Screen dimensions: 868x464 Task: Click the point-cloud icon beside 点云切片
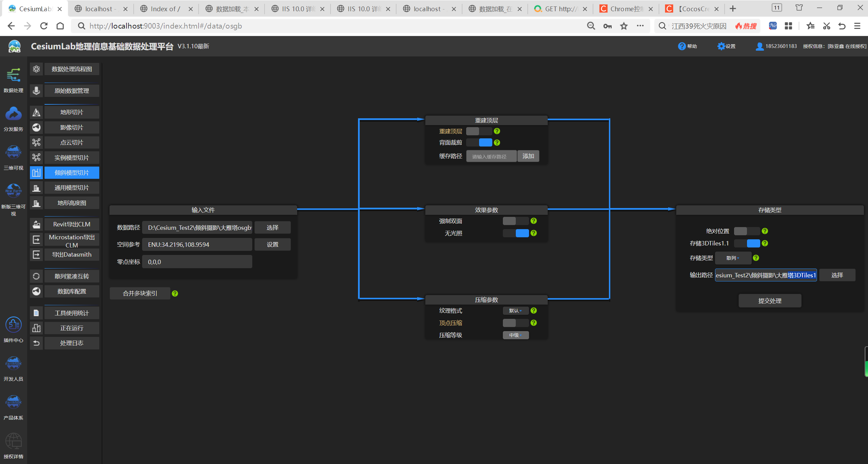coord(36,142)
